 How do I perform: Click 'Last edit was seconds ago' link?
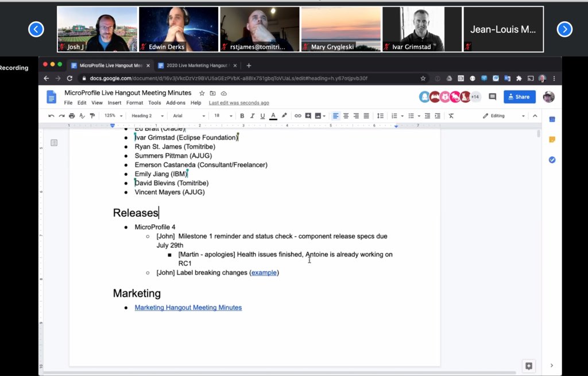point(239,103)
